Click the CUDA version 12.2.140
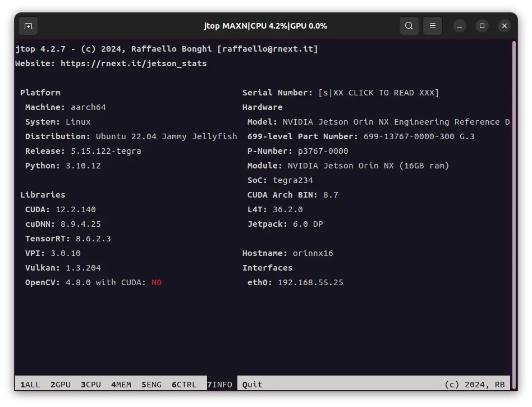 pyautogui.click(x=76, y=209)
